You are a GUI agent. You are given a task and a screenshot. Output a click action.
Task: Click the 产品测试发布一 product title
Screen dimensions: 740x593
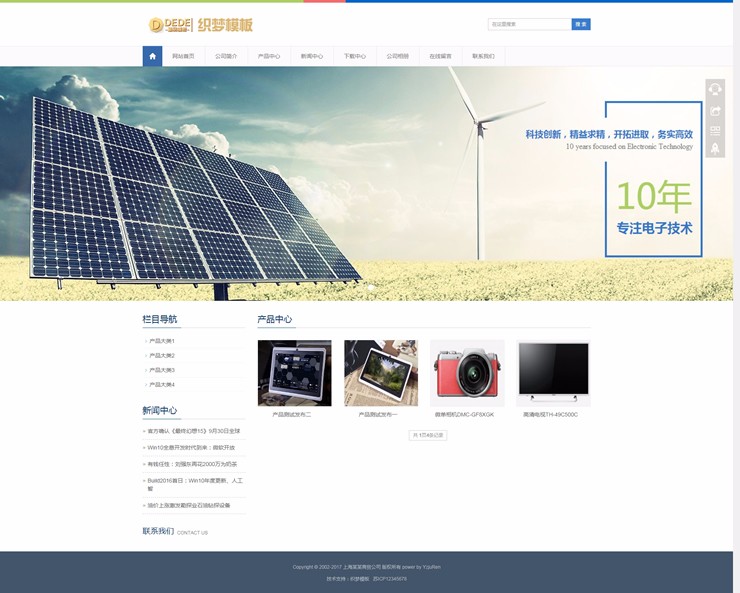[378, 415]
